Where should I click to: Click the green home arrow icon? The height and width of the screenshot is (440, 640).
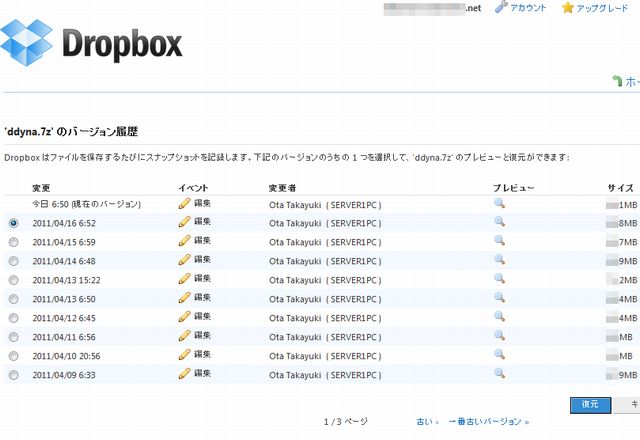pos(617,80)
